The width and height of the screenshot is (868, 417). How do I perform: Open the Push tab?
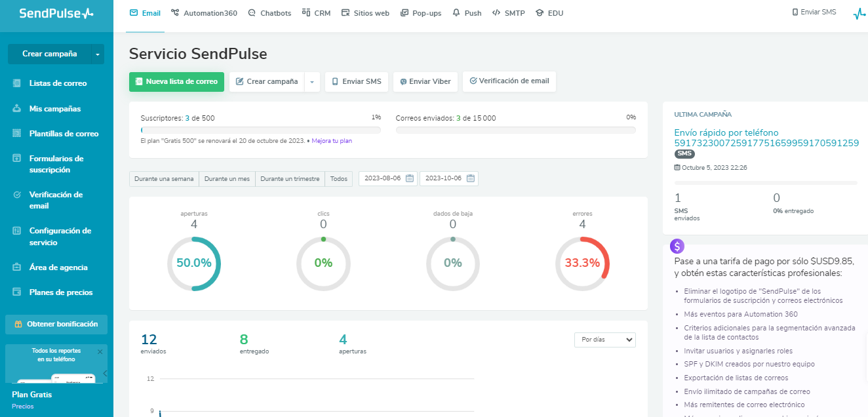pyautogui.click(x=467, y=12)
